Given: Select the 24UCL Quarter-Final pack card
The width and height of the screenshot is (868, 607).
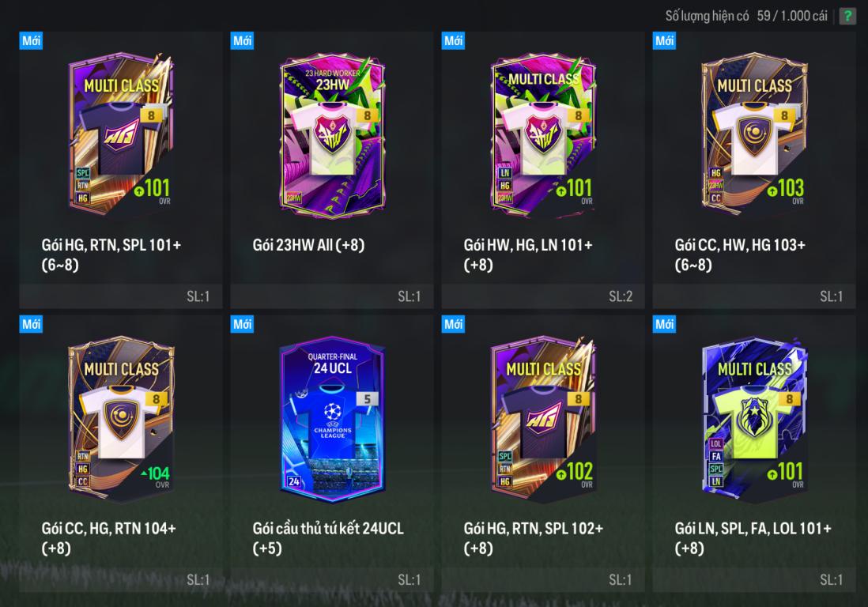Looking at the screenshot, I should pos(332,420).
